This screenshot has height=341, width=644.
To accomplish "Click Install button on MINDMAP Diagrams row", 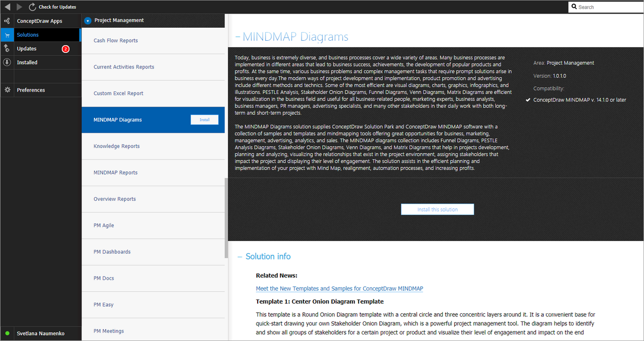I will 204,120.
